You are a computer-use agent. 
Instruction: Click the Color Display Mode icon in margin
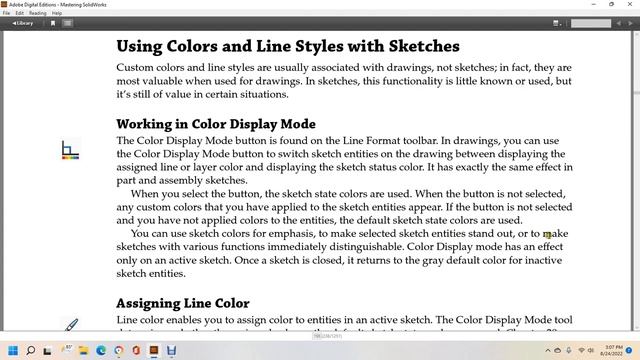click(70, 150)
